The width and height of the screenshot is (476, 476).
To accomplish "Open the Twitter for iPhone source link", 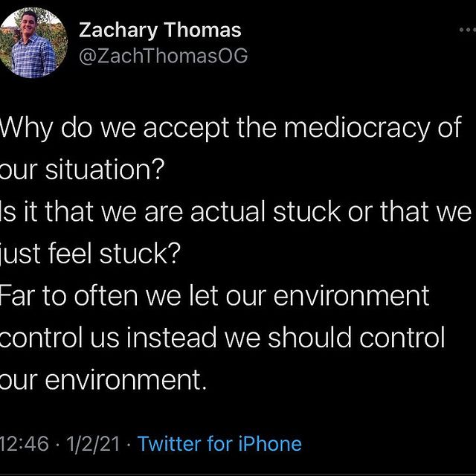I will point(219,444).
